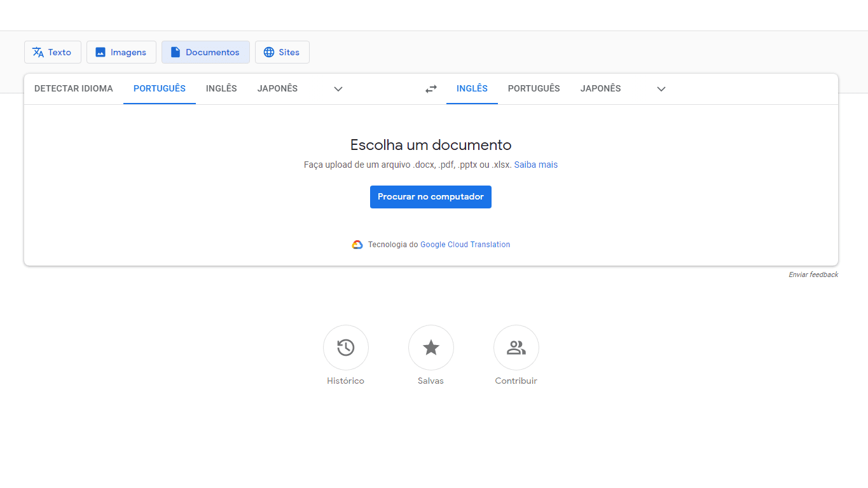Open the Sites translation mode
This screenshot has height=488, width=868.
[x=282, y=52]
